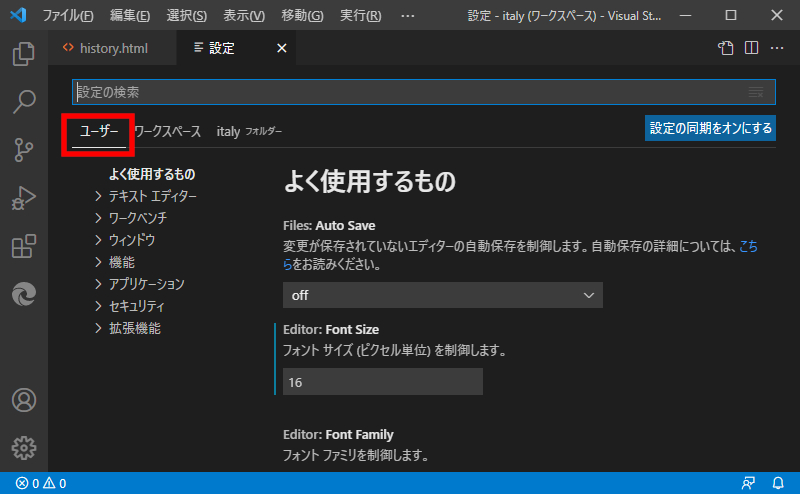Expand the テキスト エディター settings category
Screen dimensions: 800x494
tap(152, 196)
